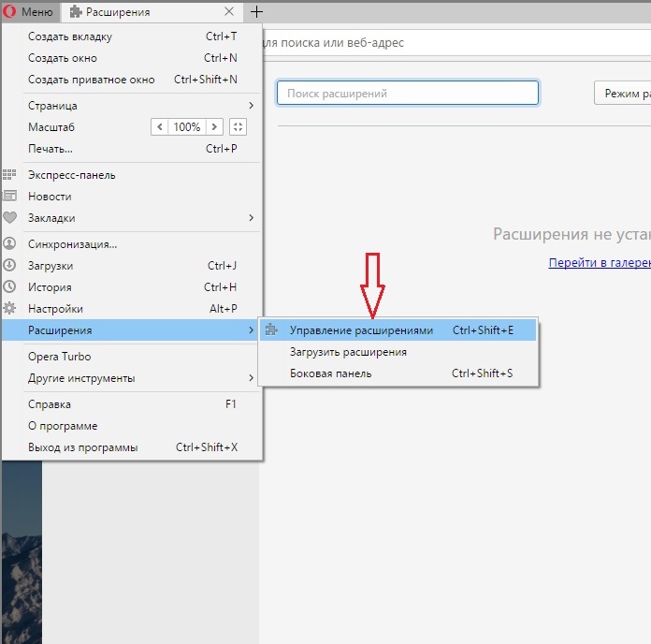The width and height of the screenshot is (651, 644).
Task: Click the Синхронизация user icon
Action: pos(9,244)
